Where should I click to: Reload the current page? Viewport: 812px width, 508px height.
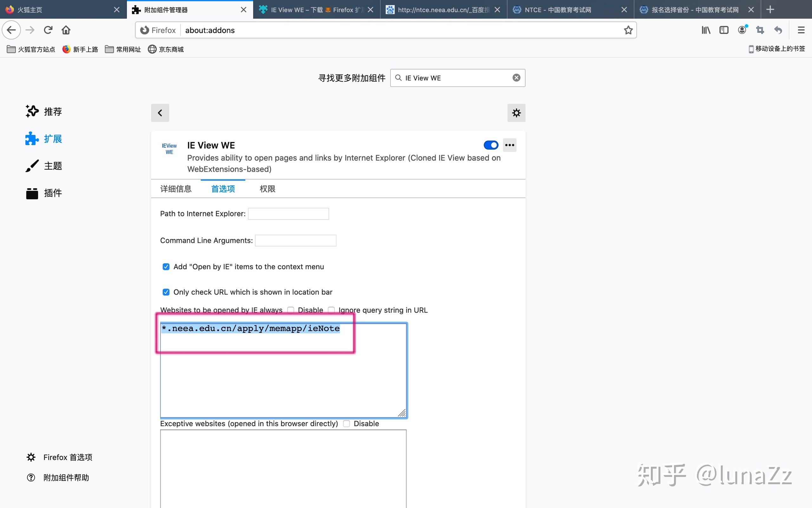pos(48,30)
